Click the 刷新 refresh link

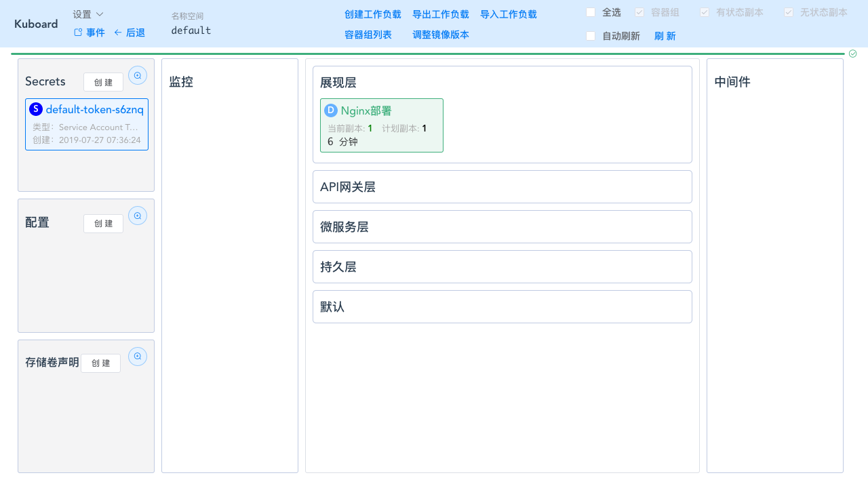(x=665, y=36)
